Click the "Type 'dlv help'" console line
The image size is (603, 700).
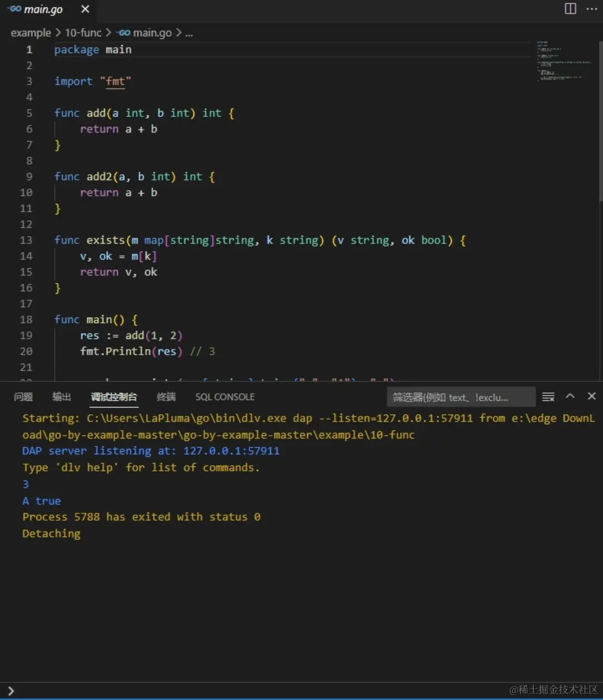tap(141, 468)
